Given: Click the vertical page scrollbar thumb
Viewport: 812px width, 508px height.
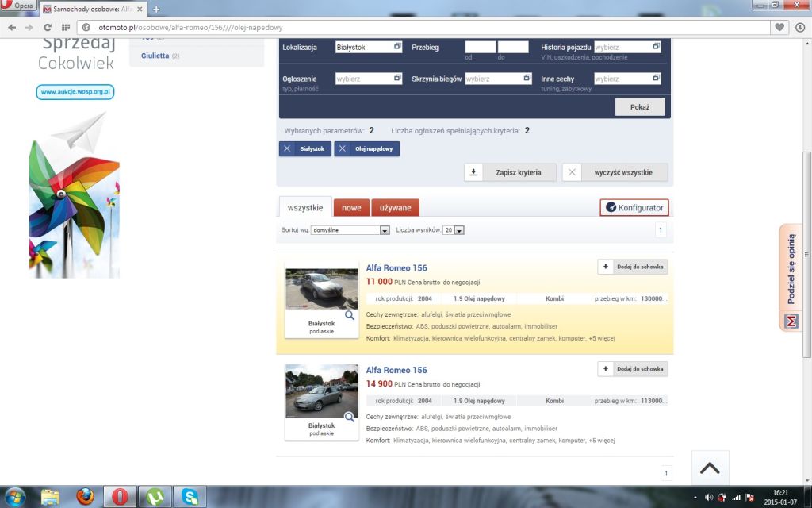Looking at the screenshot, I should tap(806, 255).
